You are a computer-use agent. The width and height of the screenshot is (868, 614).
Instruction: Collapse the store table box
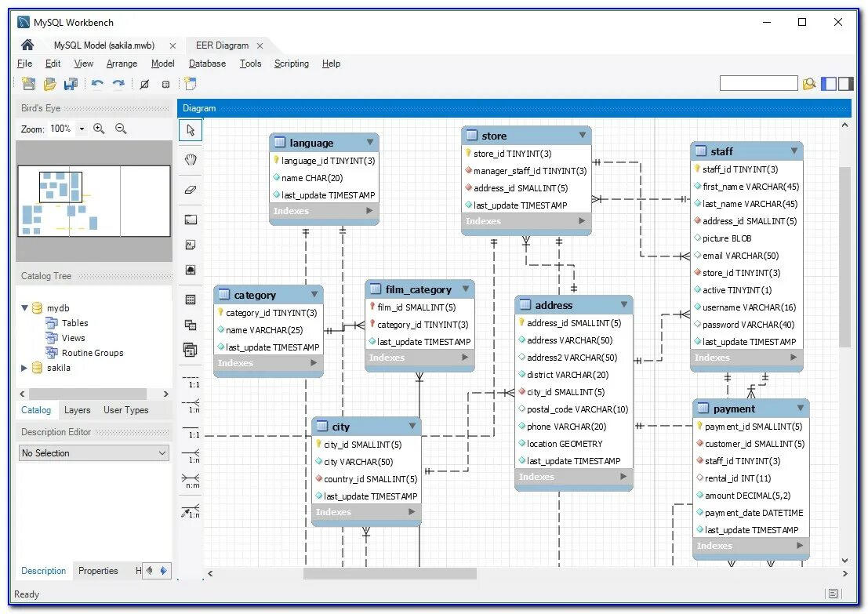pyautogui.click(x=583, y=135)
